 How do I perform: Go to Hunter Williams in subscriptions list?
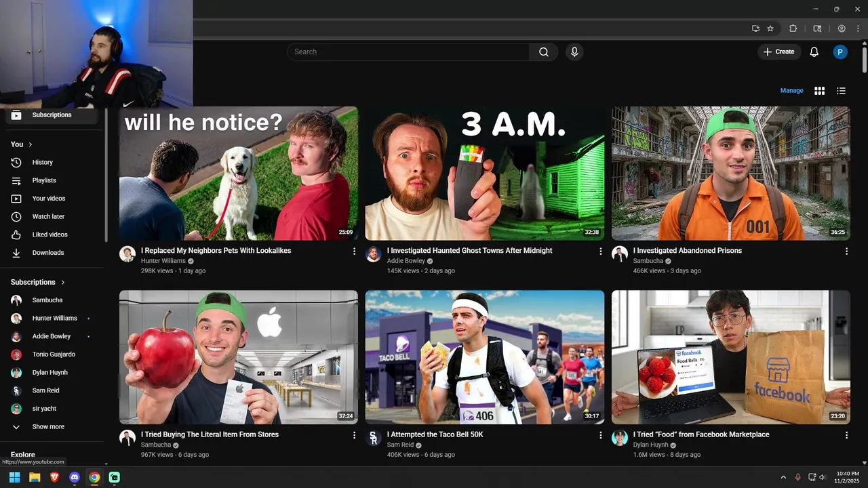click(52, 319)
